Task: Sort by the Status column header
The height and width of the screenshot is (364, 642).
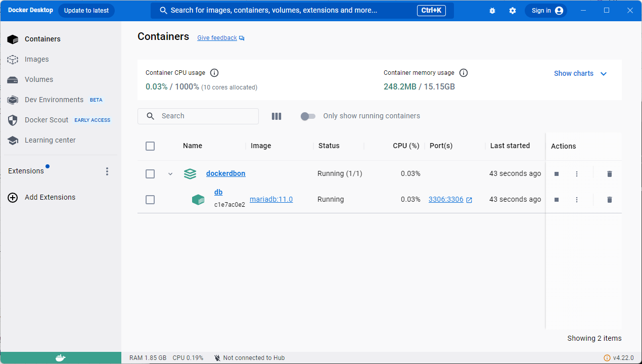Action: (x=329, y=146)
